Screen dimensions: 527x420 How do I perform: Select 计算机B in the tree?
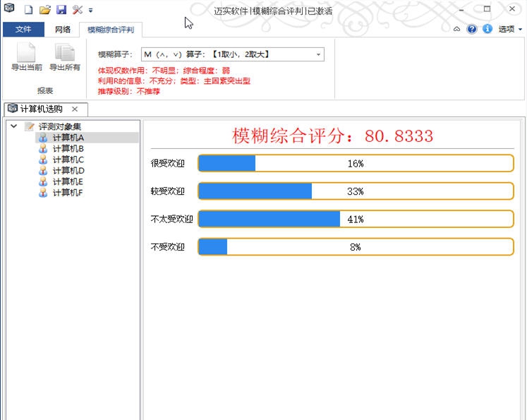(68, 149)
